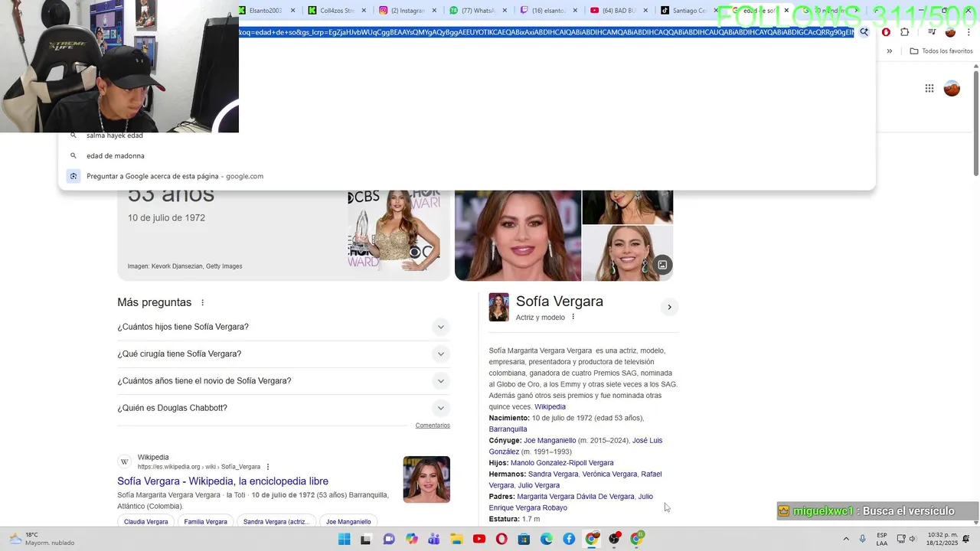The height and width of the screenshot is (551, 980).
Task: Click the Comentarios link
Action: (x=433, y=425)
